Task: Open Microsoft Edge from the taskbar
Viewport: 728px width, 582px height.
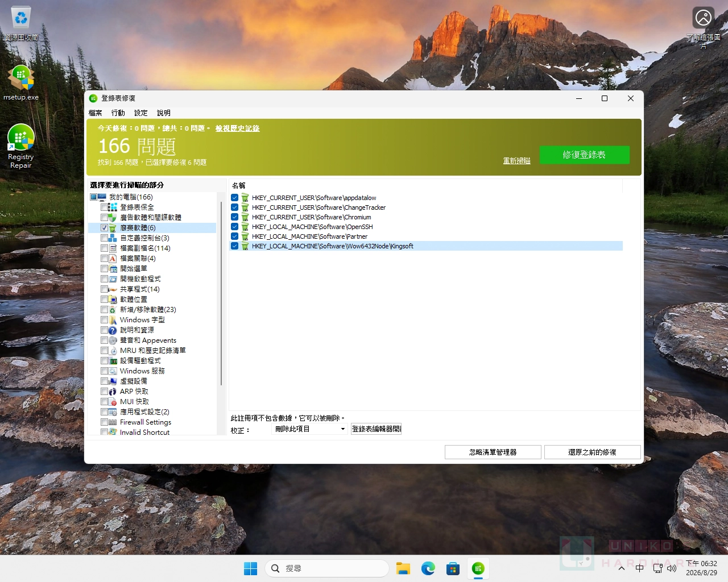Action: [428, 568]
